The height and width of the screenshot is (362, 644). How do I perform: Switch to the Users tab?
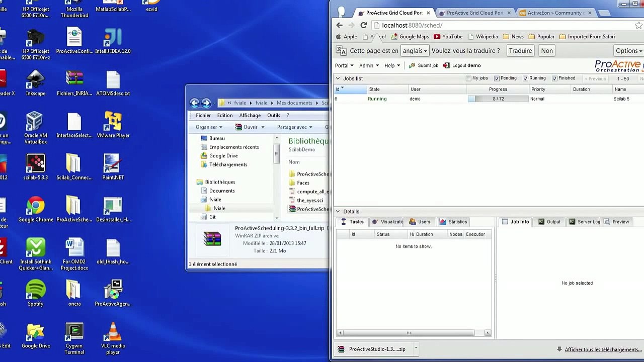coord(420,222)
